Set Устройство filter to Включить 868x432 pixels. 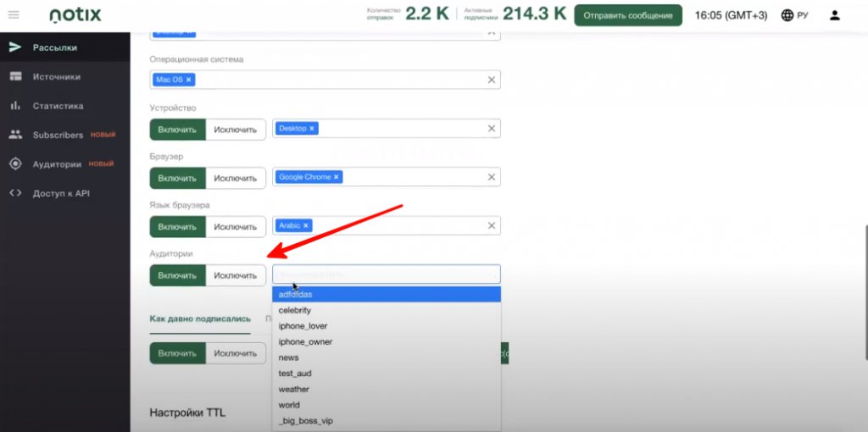tap(178, 130)
